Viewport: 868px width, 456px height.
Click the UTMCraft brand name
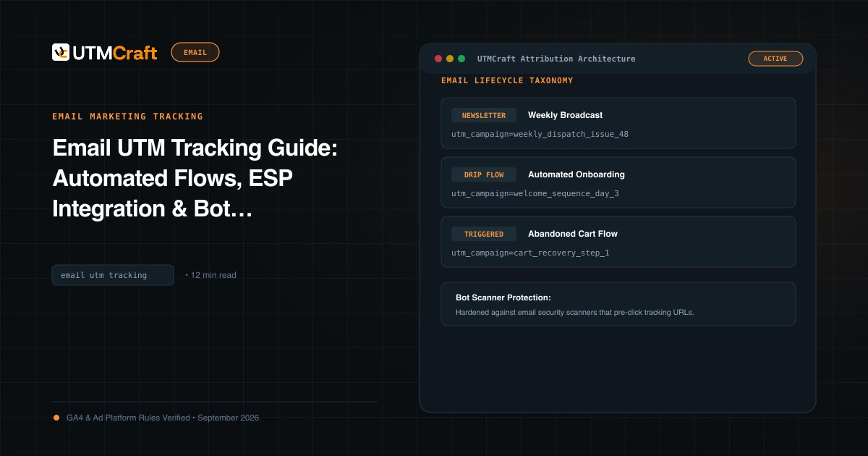click(x=114, y=53)
